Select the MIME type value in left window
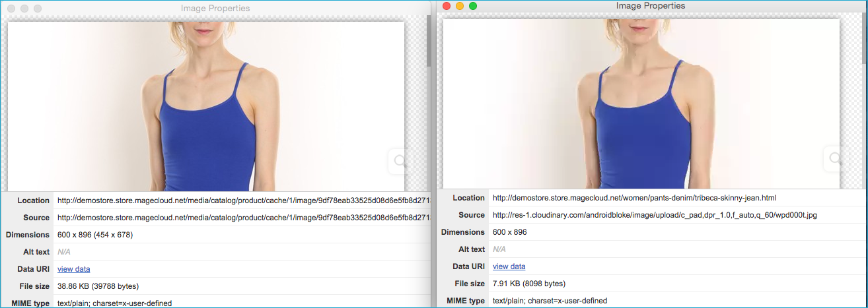Screen dimensions: 868x308 point(114,303)
